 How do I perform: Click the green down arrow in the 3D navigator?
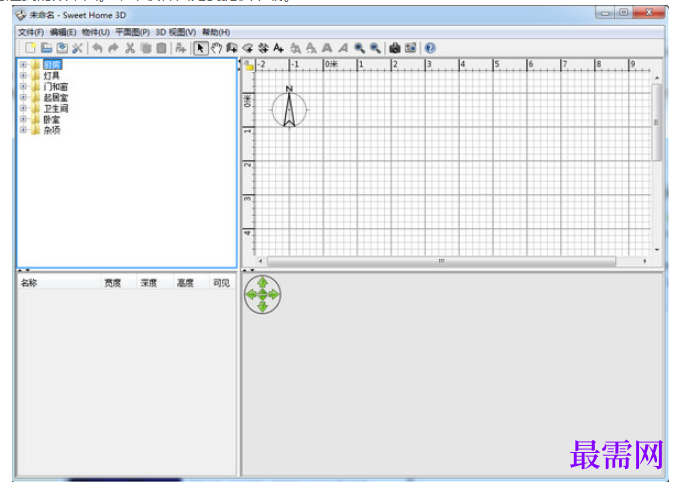click(x=262, y=307)
